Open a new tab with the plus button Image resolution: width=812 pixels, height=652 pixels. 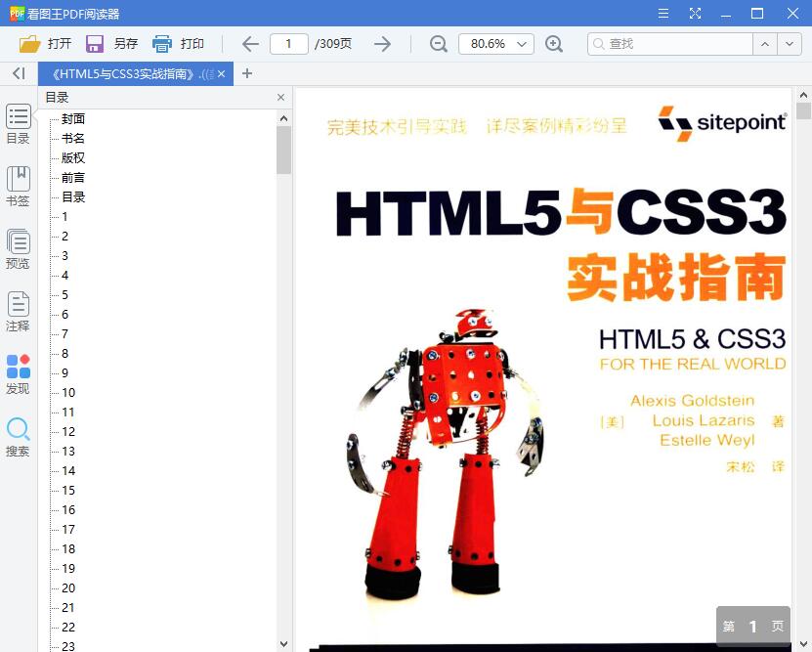[247, 73]
